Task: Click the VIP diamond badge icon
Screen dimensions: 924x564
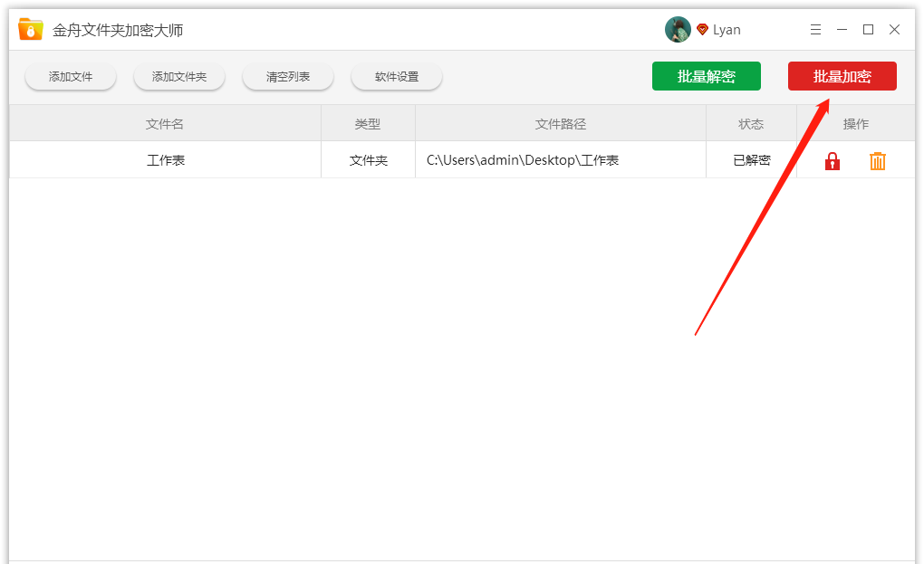Action: (x=702, y=30)
